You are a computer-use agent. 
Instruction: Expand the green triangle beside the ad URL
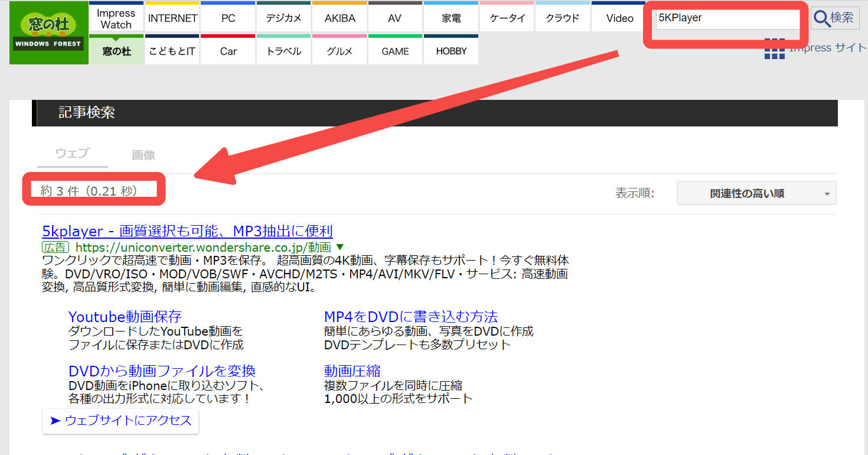coord(340,247)
